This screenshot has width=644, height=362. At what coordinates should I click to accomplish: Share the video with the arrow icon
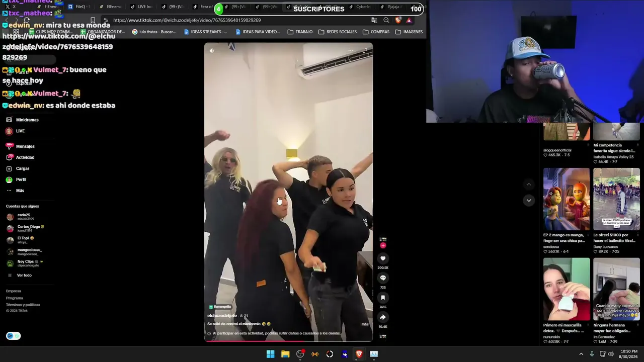[383, 317]
